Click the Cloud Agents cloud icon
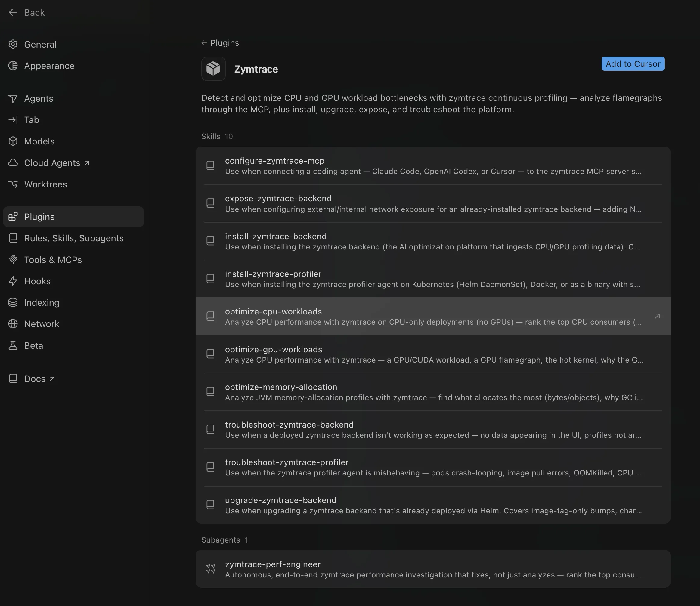Viewport: 700px width, 606px height. (x=13, y=163)
